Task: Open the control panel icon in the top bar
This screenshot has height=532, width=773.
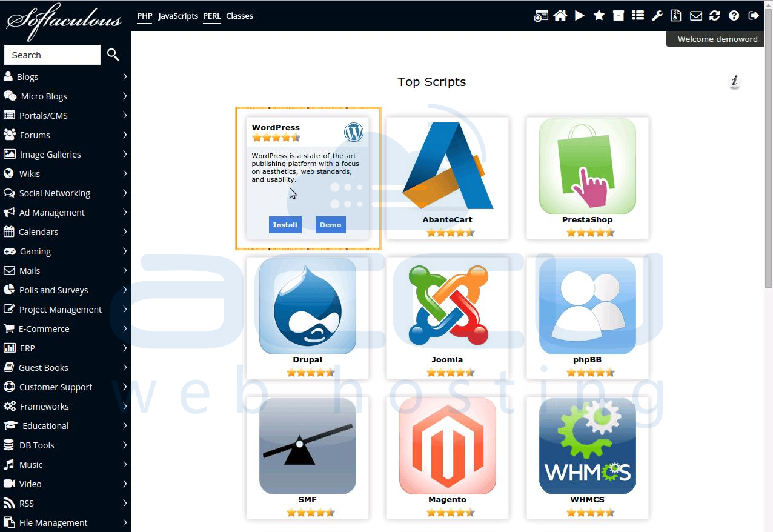Action: (540, 16)
